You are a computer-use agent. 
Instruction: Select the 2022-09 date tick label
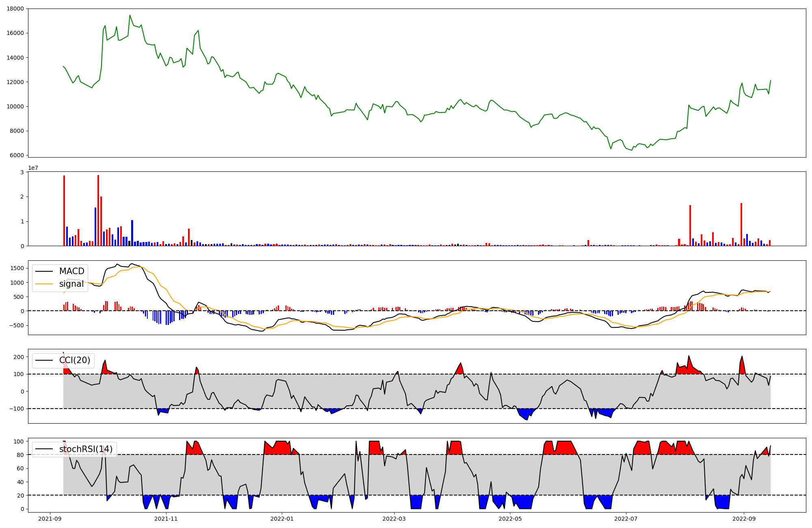click(x=744, y=519)
